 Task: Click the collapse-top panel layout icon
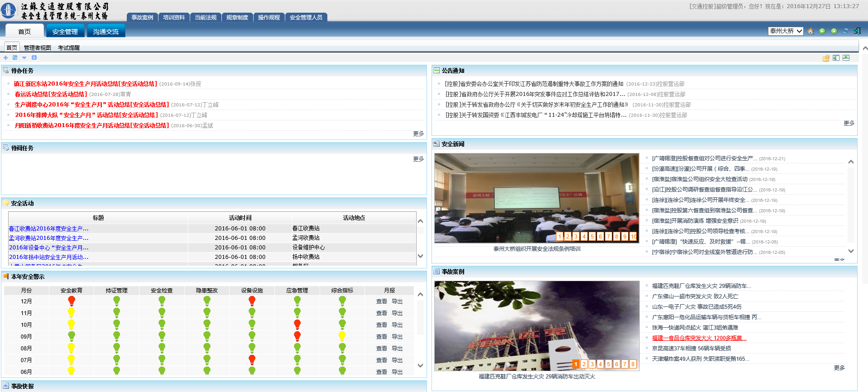pyautogui.click(x=846, y=58)
